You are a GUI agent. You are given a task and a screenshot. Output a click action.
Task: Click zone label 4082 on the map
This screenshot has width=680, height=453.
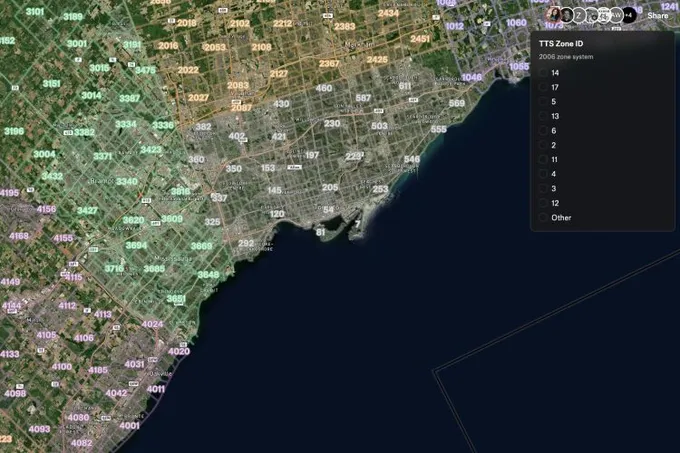[x=82, y=443]
